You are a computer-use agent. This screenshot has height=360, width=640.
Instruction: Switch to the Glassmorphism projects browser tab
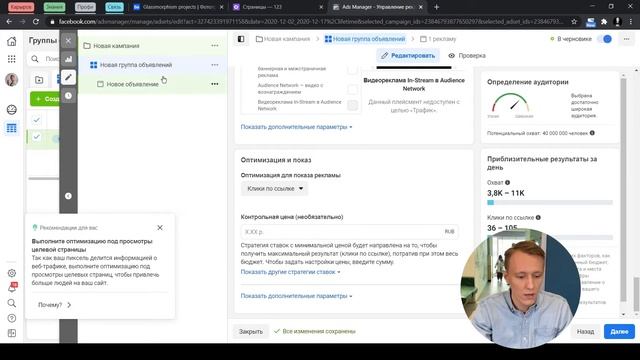(178, 7)
